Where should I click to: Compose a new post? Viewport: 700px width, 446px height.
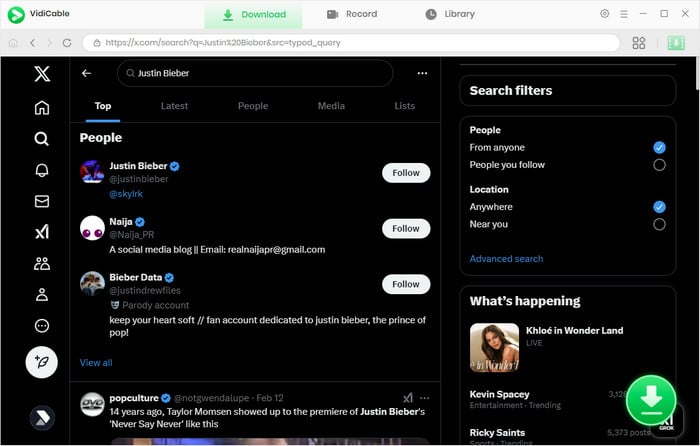42,362
